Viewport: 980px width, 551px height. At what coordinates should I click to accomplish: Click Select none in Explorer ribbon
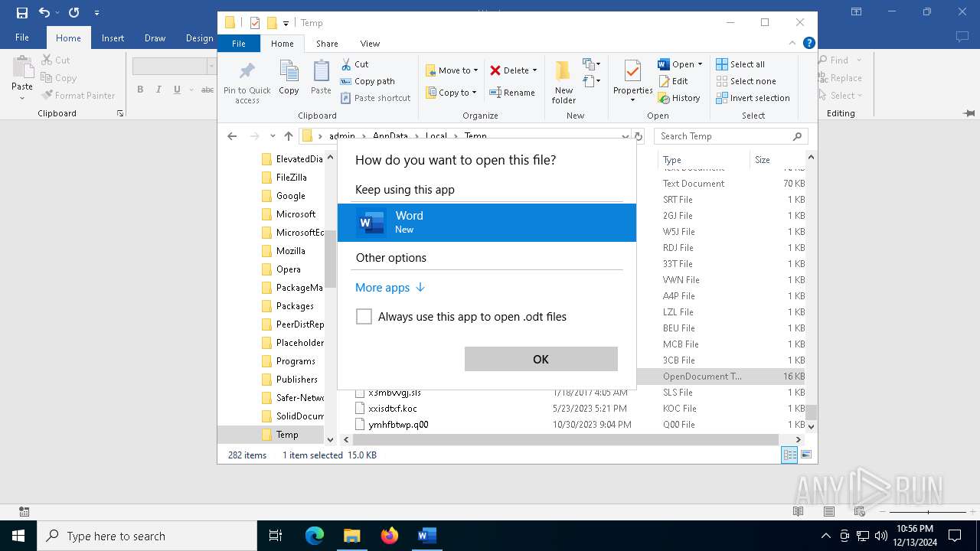746,81
